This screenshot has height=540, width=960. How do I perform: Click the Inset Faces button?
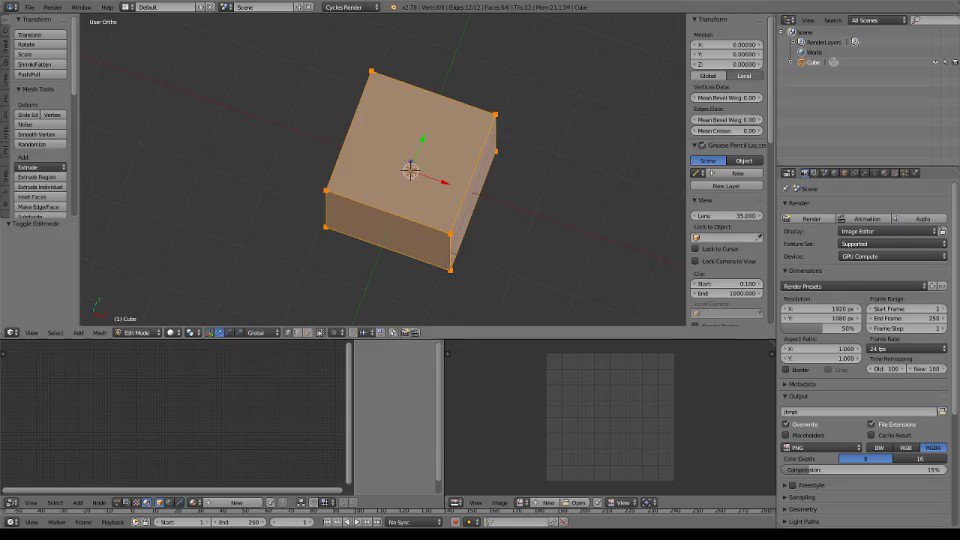pos(40,197)
